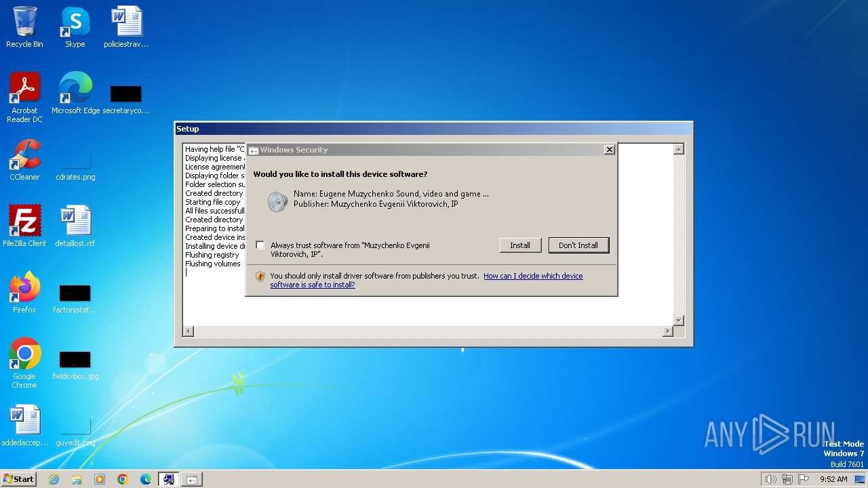Click the 'Flushing registry' log line
This screenshot has height=488, width=868.
(x=212, y=255)
